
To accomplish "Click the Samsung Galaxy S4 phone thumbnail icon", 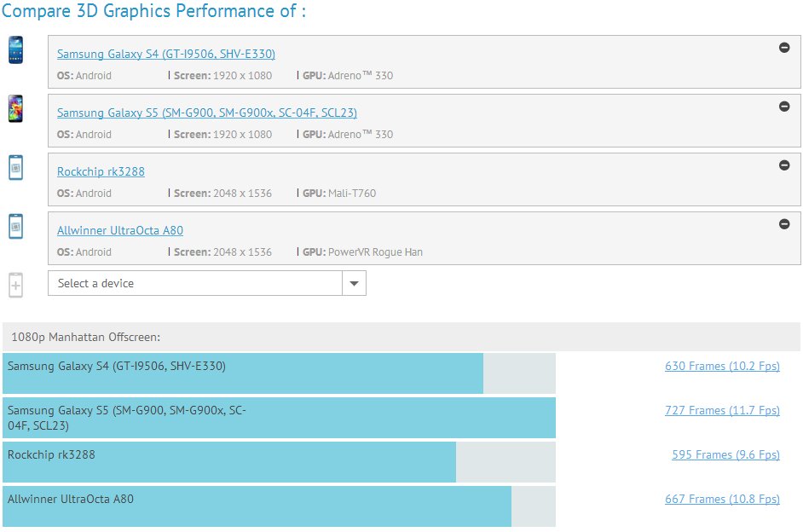I will (15, 50).
